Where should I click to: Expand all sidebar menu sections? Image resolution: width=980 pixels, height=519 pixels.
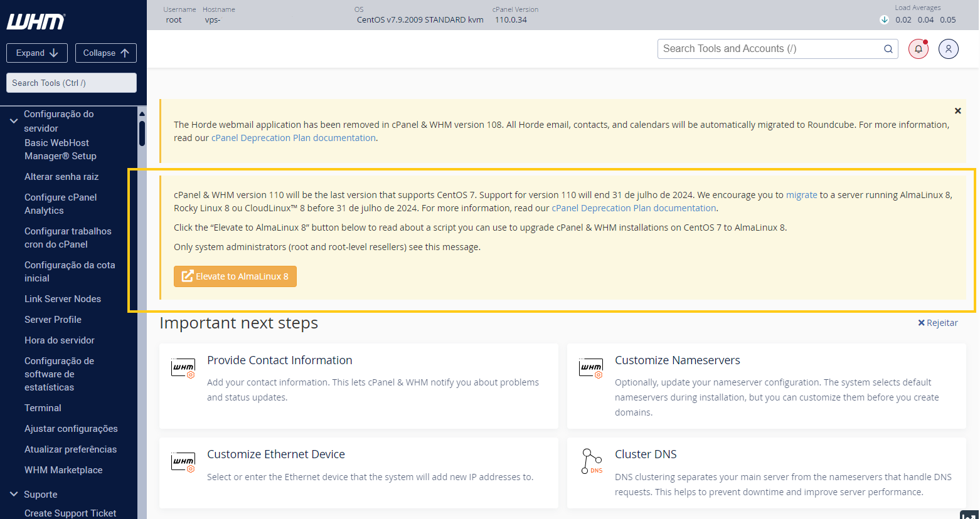click(x=37, y=53)
